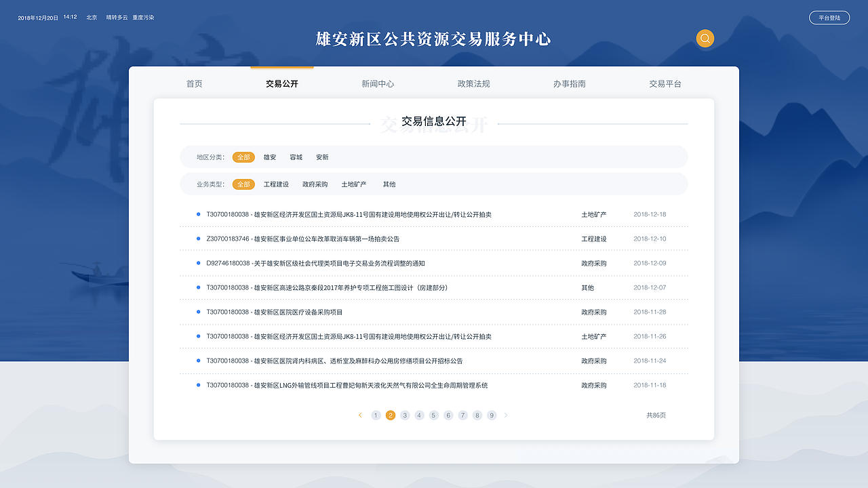868x488 pixels.
Task: Select the 雄安 region filter
Action: 269,157
